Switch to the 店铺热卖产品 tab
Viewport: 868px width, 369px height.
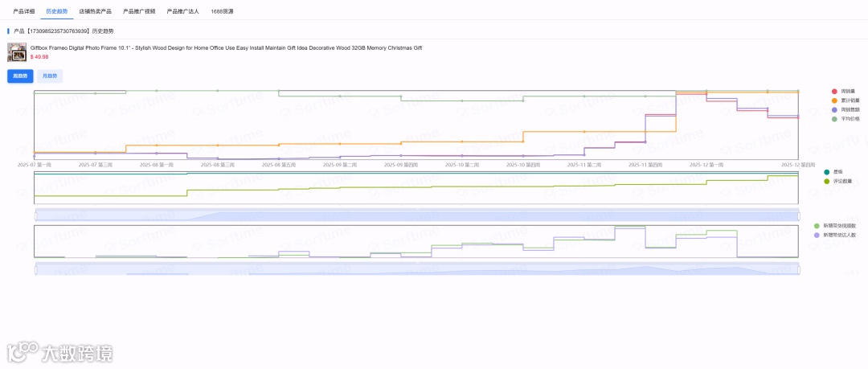pyautogui.click(x=95, y=11)
